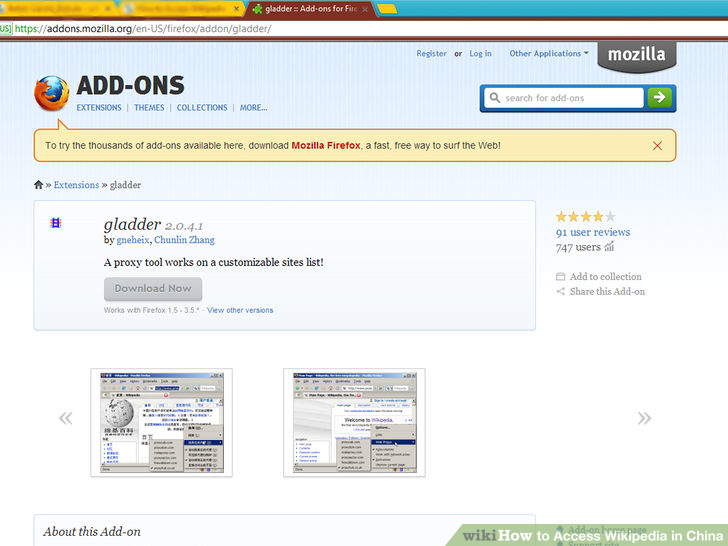Open the second screenshot thumbnail Welcome to Wikipedia
728x546 pixels.
coord(354,422)
